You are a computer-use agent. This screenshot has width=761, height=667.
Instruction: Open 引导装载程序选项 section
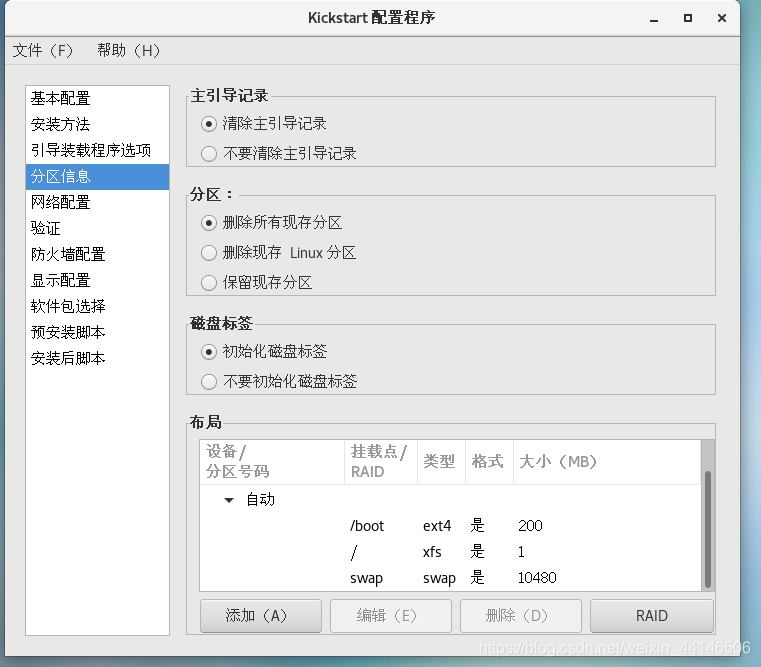point(97,150)
